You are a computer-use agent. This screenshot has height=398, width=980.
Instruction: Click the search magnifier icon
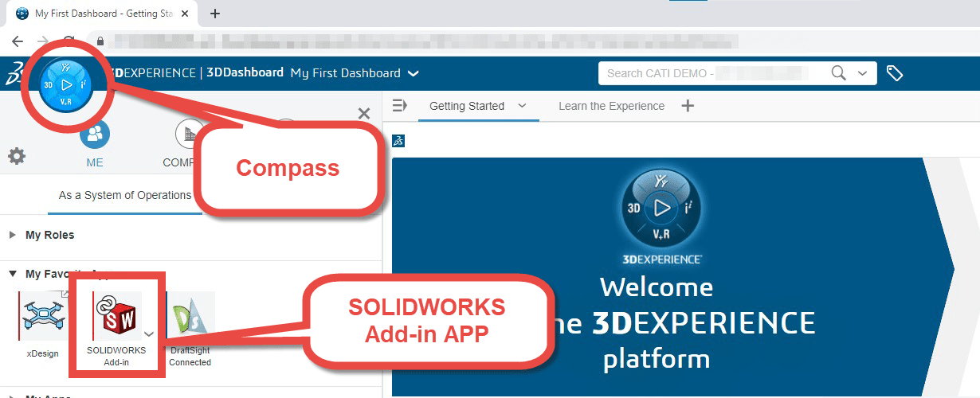click(x=838, y=73)
